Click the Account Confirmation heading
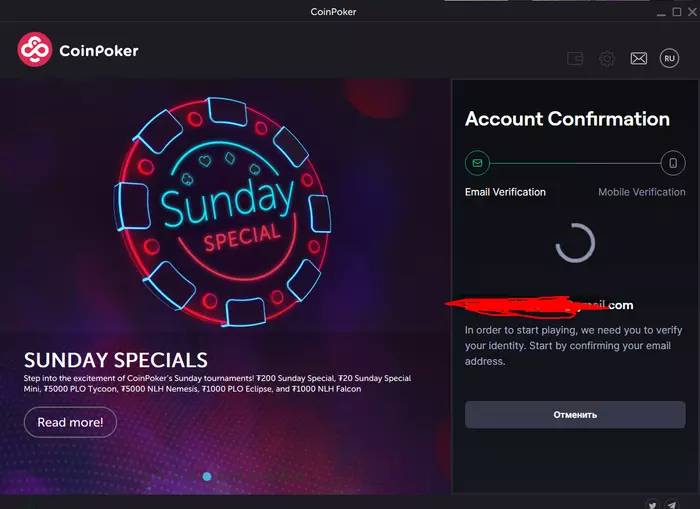Image resolution: width=700 pixels, height=509 pixels. [x=567, y=119]
